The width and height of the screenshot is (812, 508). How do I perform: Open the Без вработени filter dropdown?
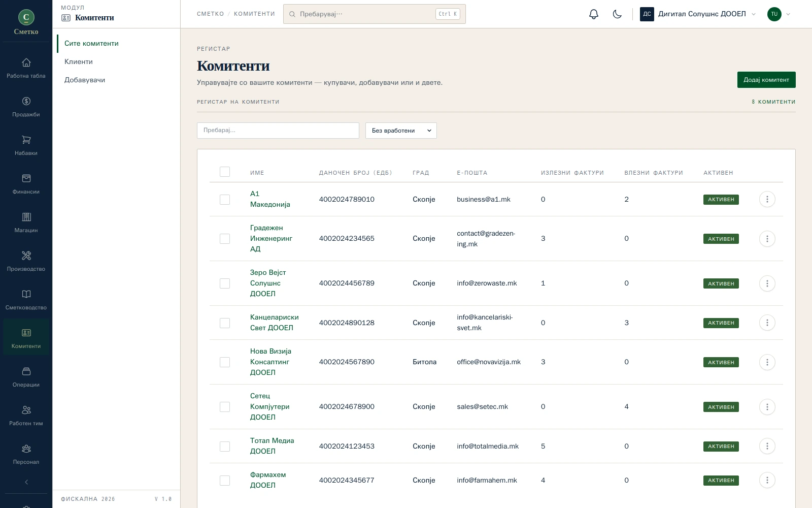click(x=401, y=131)
